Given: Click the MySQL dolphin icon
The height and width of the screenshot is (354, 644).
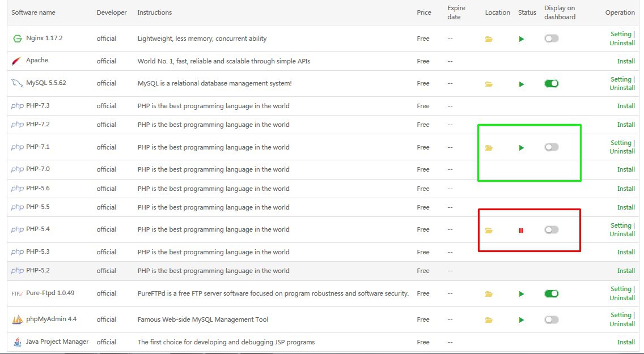Looking at the screenshot, I should pyautogui.click(x=17, y=83).
